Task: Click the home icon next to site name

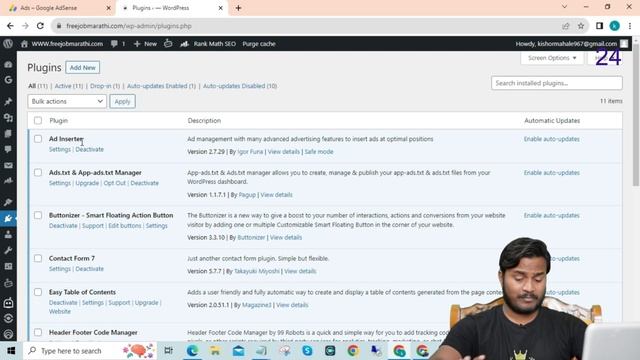Action: pyautogui.click(x=24, y=44)
